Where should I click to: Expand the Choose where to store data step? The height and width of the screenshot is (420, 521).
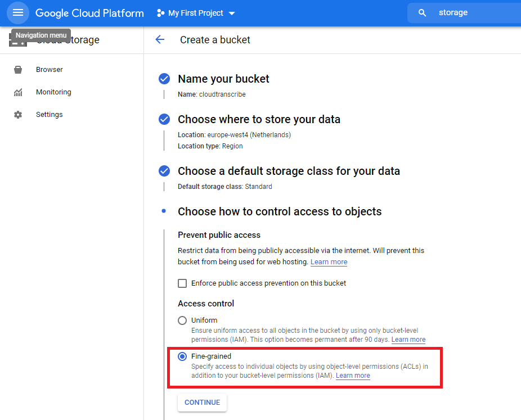click(x=259, y=119)
